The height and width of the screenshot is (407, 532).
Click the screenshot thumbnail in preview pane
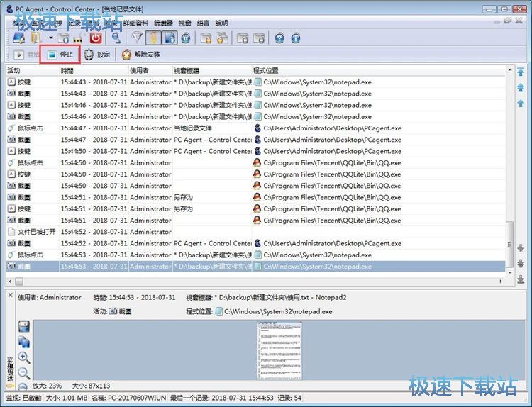coord(279,348)
